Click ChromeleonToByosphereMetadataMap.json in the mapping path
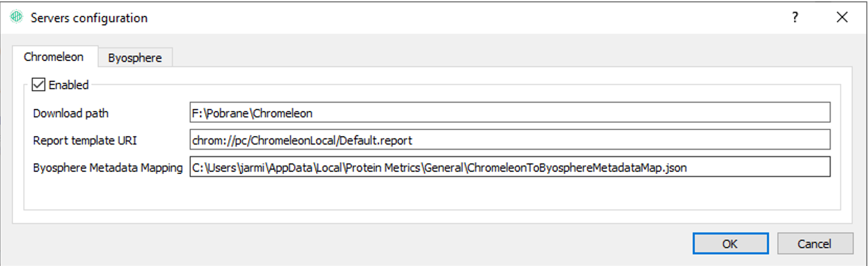868x266 pixels. [x=579, y=167]
